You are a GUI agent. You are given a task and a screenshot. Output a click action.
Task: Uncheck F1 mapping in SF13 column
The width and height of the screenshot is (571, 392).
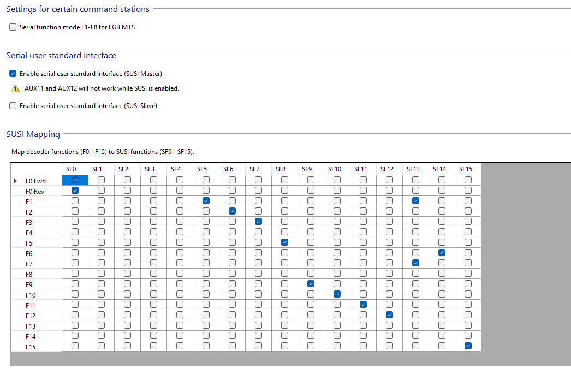tap(415, 201)
